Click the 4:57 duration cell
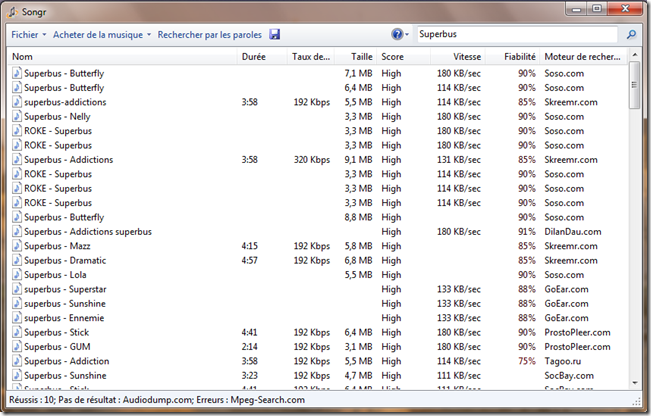 point(250,260)
